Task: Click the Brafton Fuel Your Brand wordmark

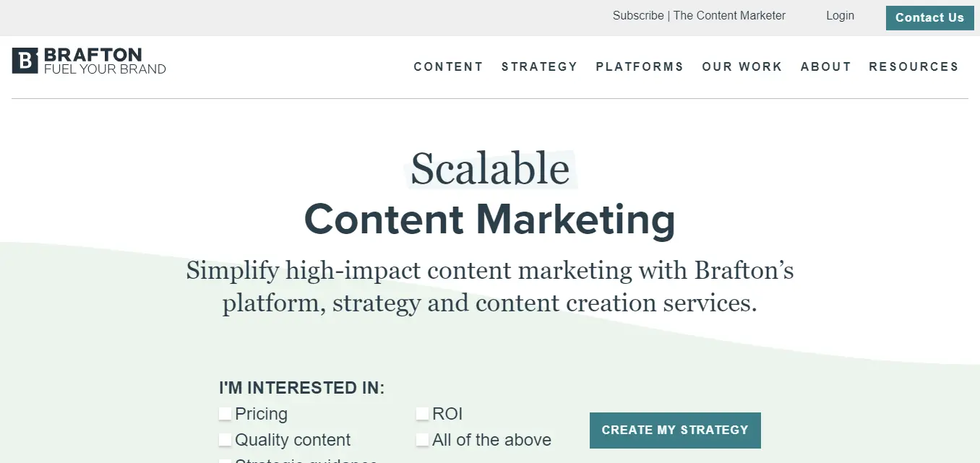Action: [105, 61]
